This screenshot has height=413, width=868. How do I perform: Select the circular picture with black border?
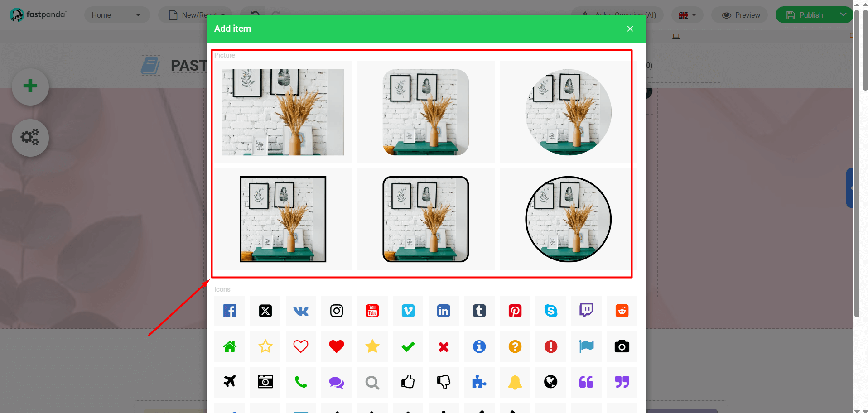click(568, 219)
